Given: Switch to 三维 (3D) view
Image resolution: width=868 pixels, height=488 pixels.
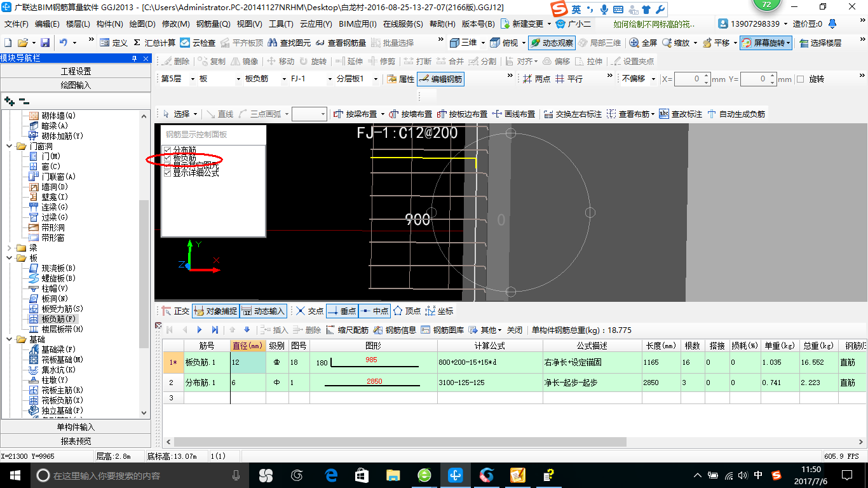Looking at the screenshot, I should tap(463, 43).
